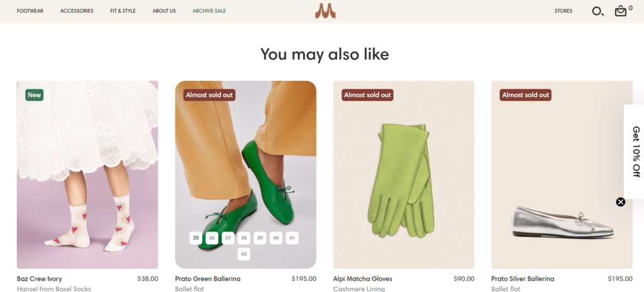644x292 pixels.
Task: Expand the About Us menu
Action: (164, 11)
